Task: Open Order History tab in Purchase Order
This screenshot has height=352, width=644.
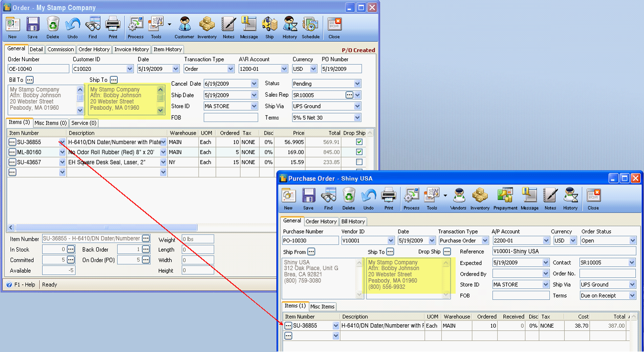Action: [x=322, y=221]
